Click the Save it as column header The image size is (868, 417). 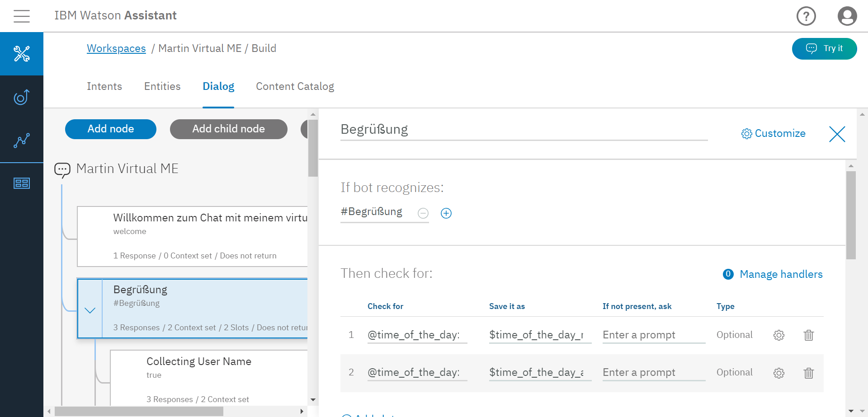click(x=507, y=306)
